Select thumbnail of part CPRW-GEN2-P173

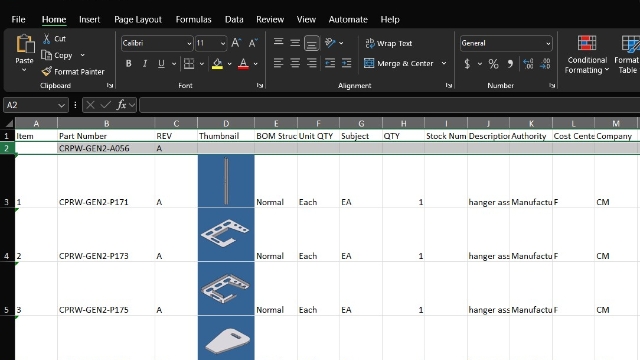(x=226, y=235)
